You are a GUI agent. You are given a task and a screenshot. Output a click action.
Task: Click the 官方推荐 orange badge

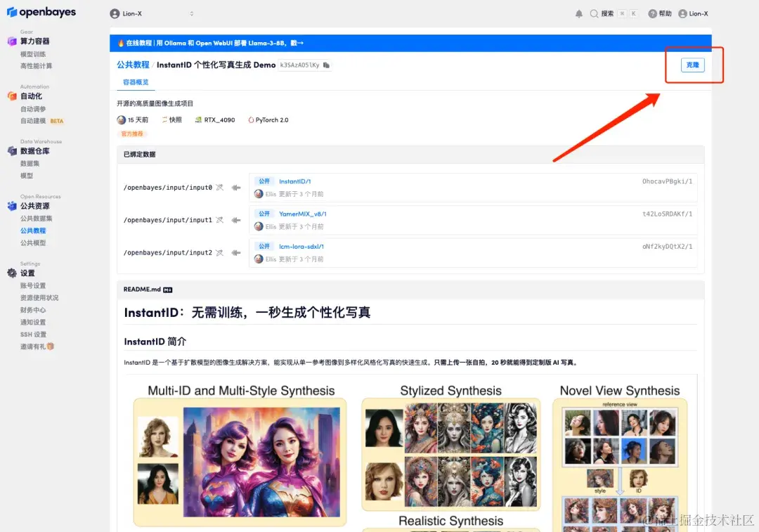pos(131,134)
